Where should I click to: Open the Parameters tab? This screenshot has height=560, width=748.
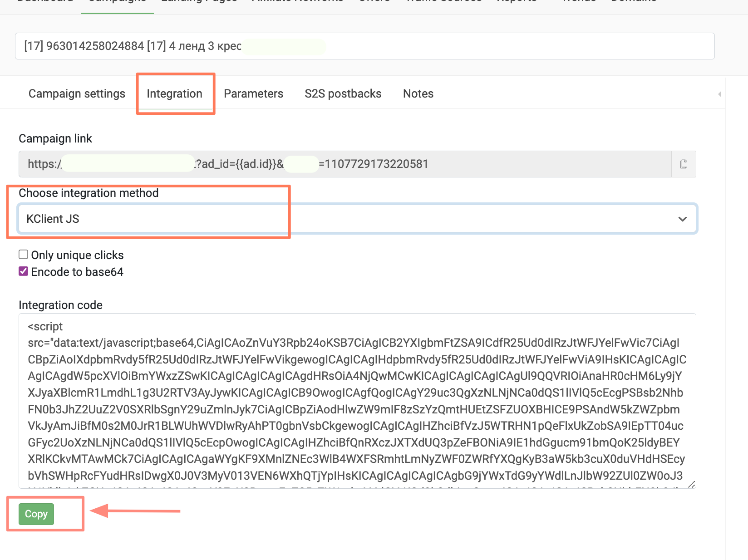(253, 93)
